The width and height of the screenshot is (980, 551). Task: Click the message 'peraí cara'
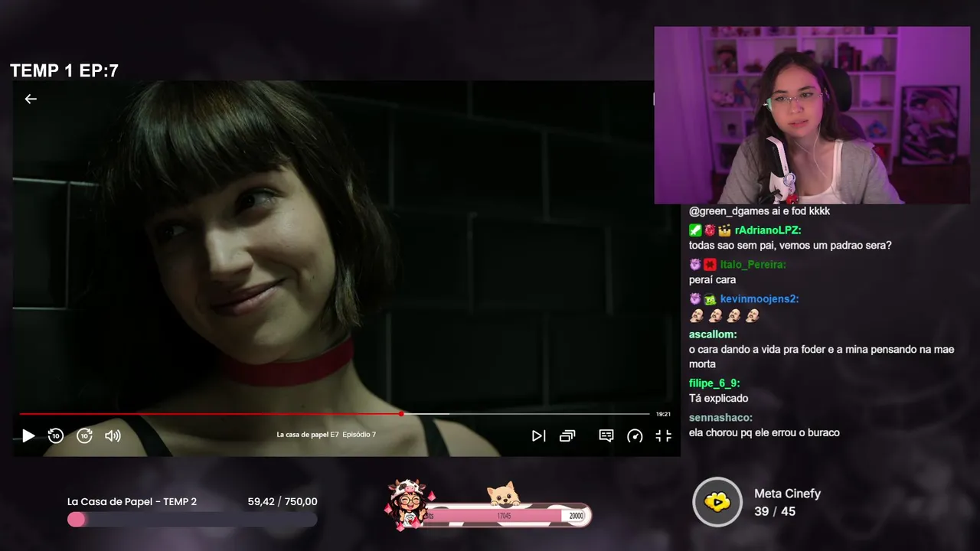(712, 279)
